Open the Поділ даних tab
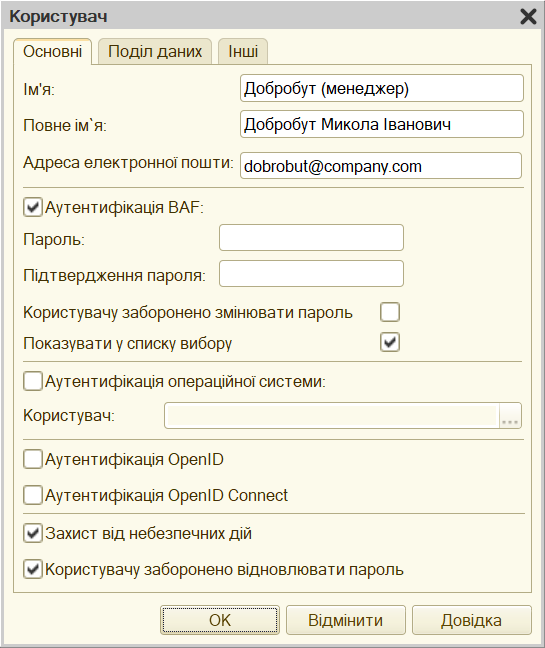 coord(155,52)
